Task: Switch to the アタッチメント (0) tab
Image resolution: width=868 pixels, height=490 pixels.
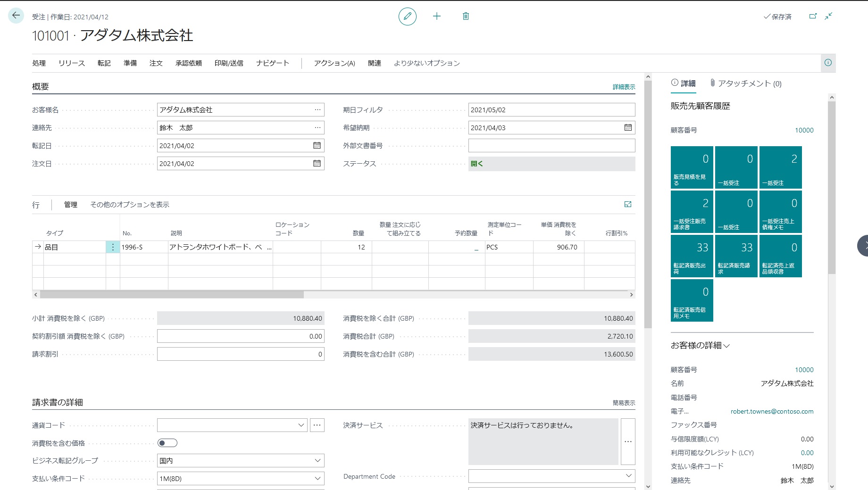Action: 745,83
